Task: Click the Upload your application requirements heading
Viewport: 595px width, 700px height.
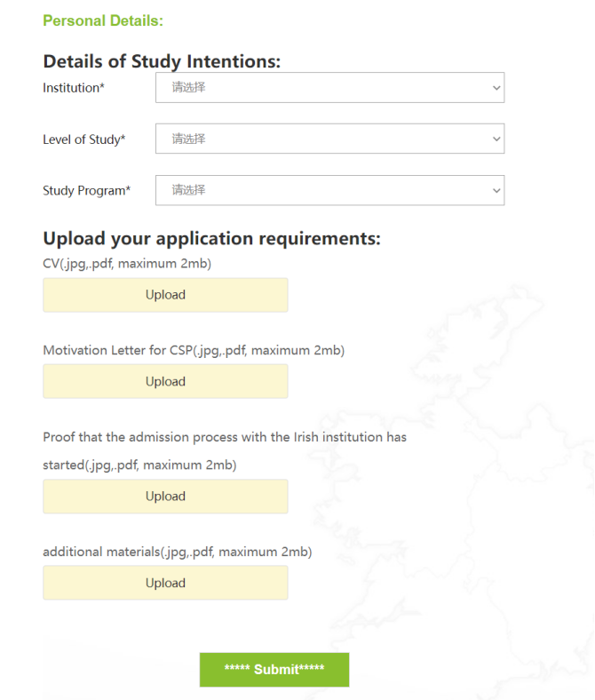Action: [211, 238]
